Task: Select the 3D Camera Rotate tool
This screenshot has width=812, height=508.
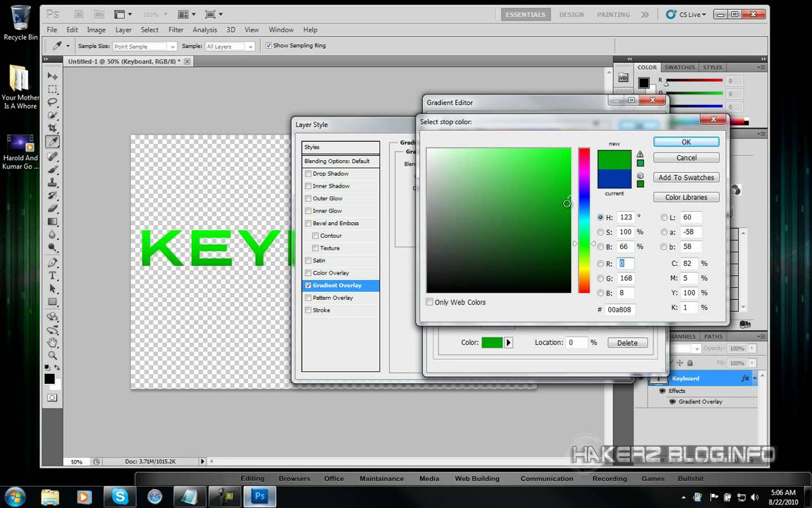Action: click(x=52, y=329)
